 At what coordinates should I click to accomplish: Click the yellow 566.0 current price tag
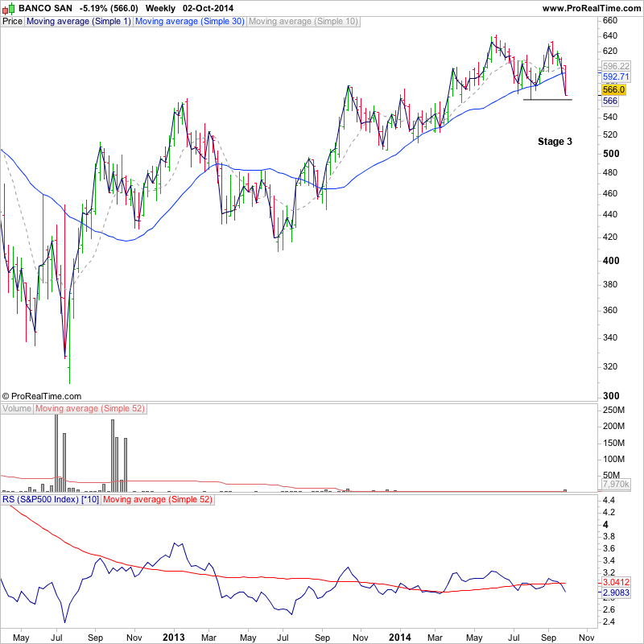click(613, 89)
